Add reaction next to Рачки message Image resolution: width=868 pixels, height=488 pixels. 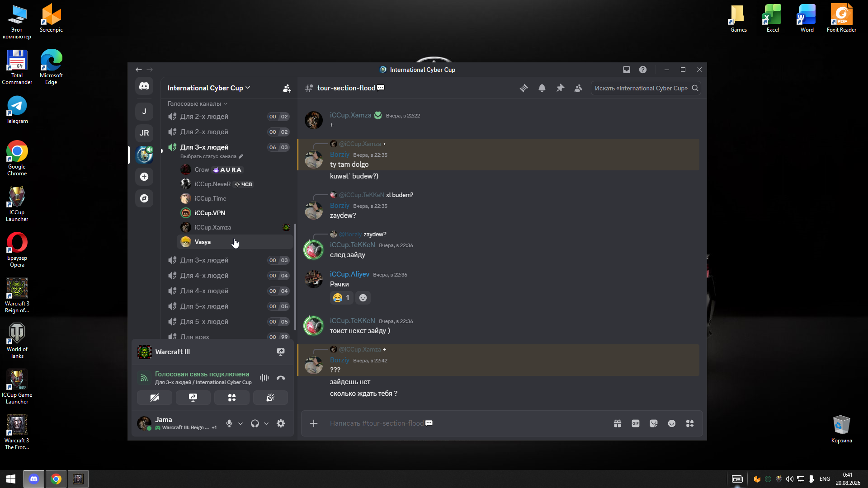coord(363,298)
